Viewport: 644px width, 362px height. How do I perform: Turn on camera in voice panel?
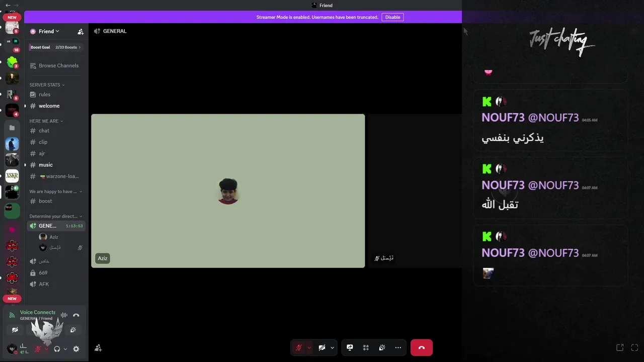pyautogui.click(x=15, y=330)
